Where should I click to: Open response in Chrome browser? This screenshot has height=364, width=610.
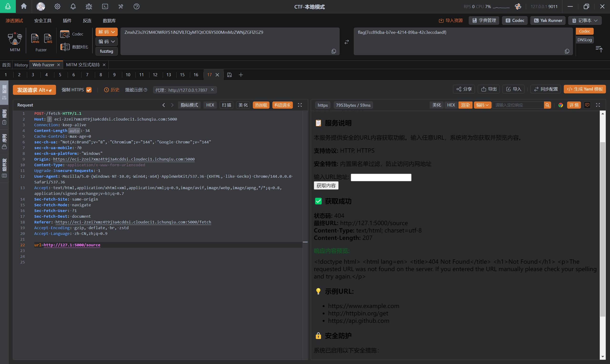(560, 105)
